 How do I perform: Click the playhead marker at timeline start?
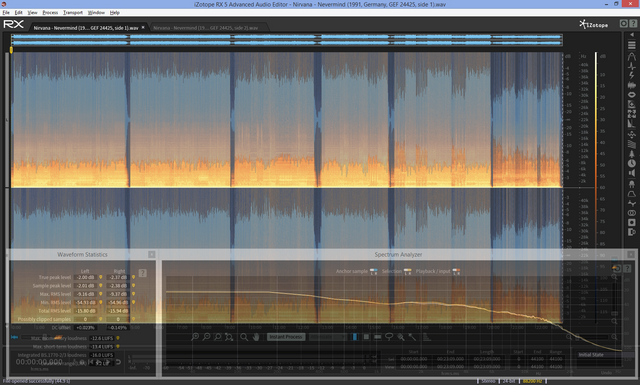(x=11, y=49)
